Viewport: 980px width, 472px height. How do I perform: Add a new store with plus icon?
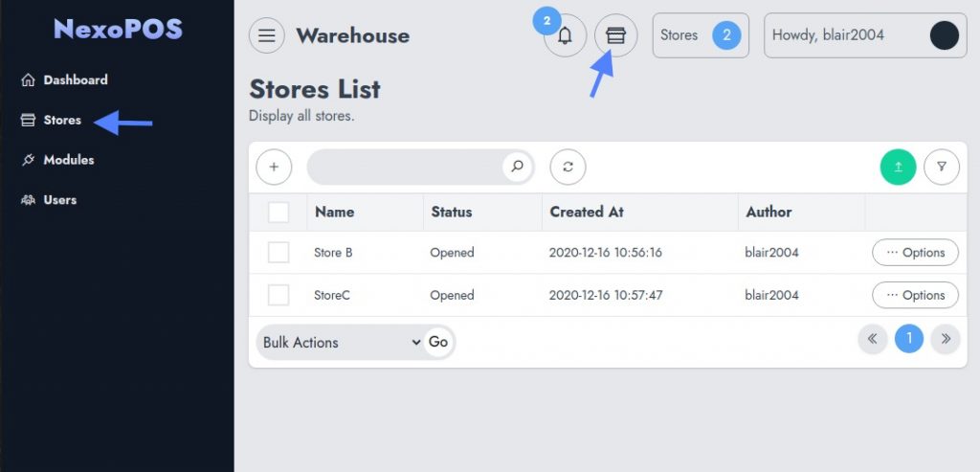pos(274,167)
